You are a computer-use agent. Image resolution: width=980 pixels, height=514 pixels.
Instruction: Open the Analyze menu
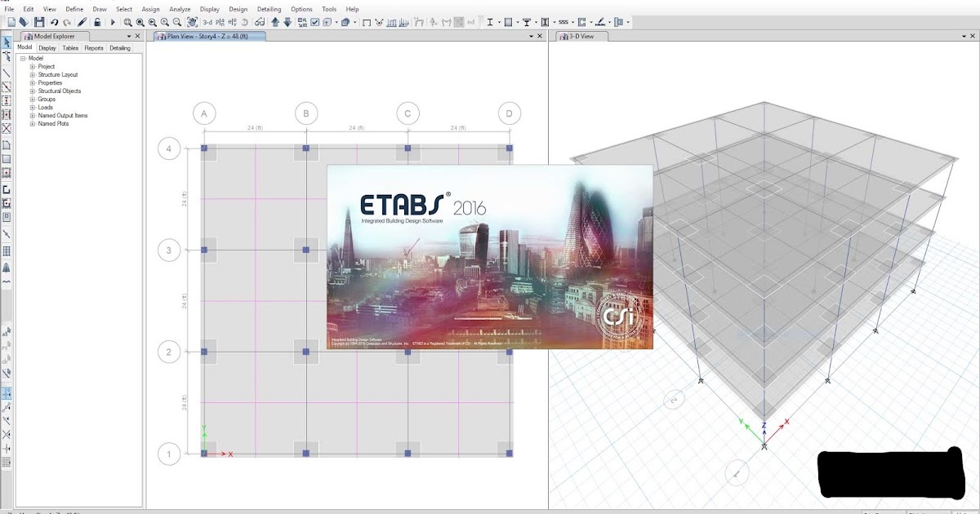point(180,8)
